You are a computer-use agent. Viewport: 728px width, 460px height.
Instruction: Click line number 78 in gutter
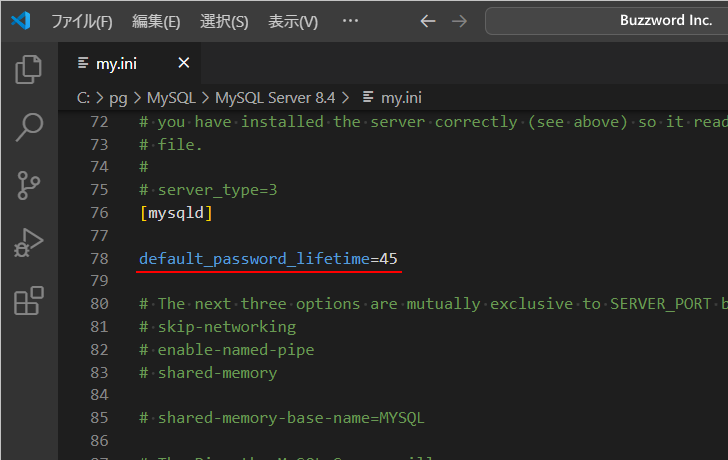(99, 259)
